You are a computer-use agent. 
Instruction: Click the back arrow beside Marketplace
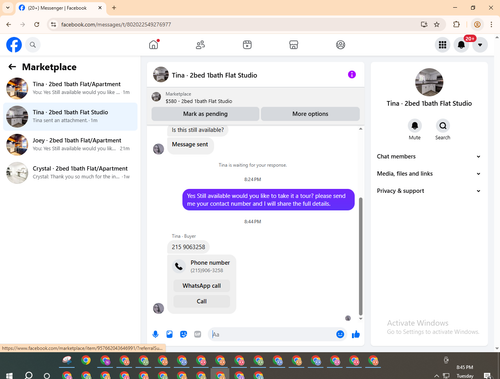[12, 67]
